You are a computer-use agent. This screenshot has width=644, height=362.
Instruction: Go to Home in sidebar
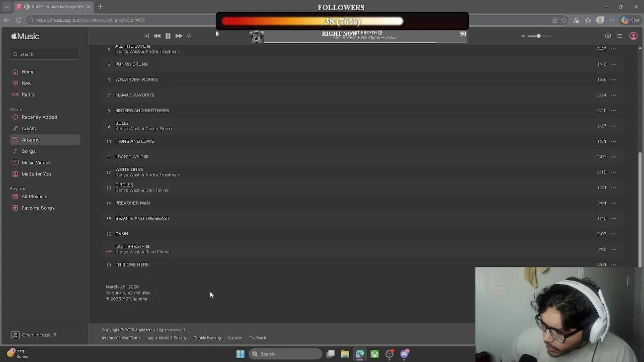(28, 72)
